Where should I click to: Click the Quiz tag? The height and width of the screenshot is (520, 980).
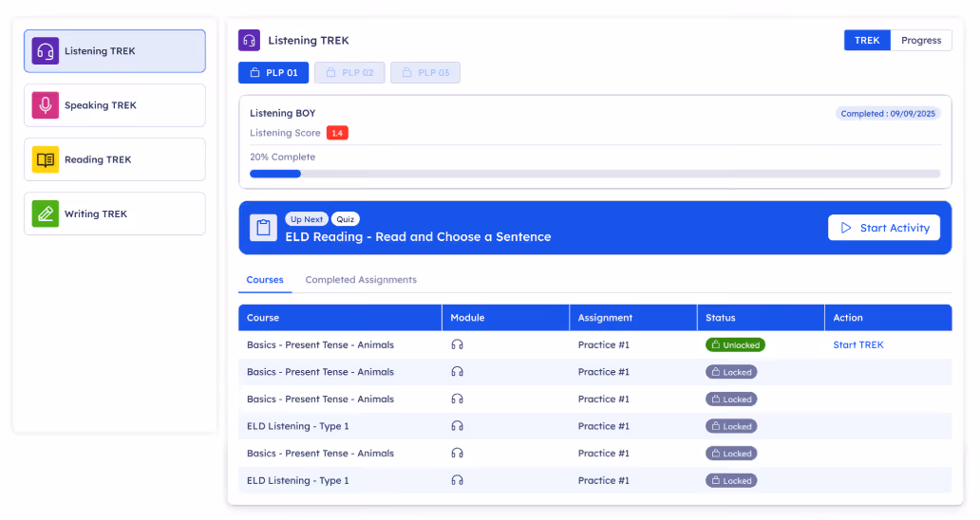click(345, 219)
